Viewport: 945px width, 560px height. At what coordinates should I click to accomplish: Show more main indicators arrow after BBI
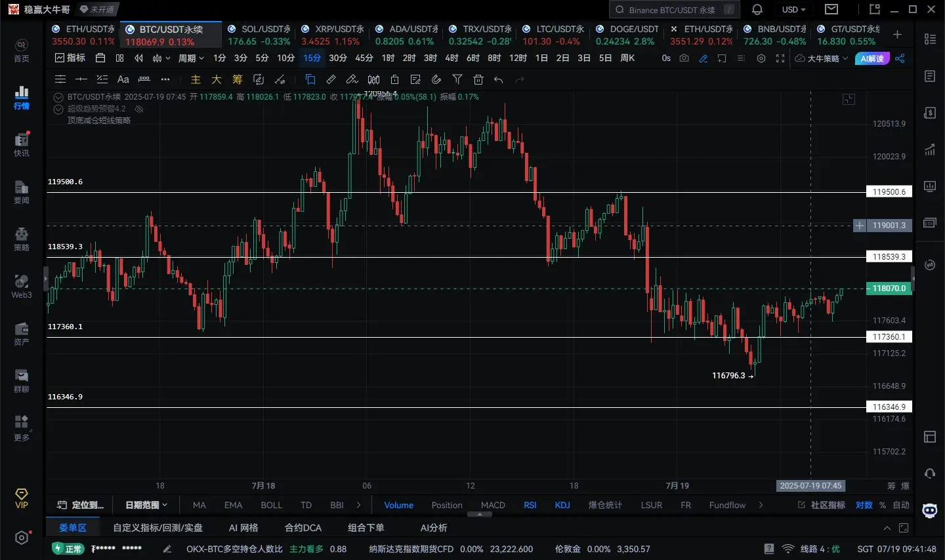(x=358, y=505)
